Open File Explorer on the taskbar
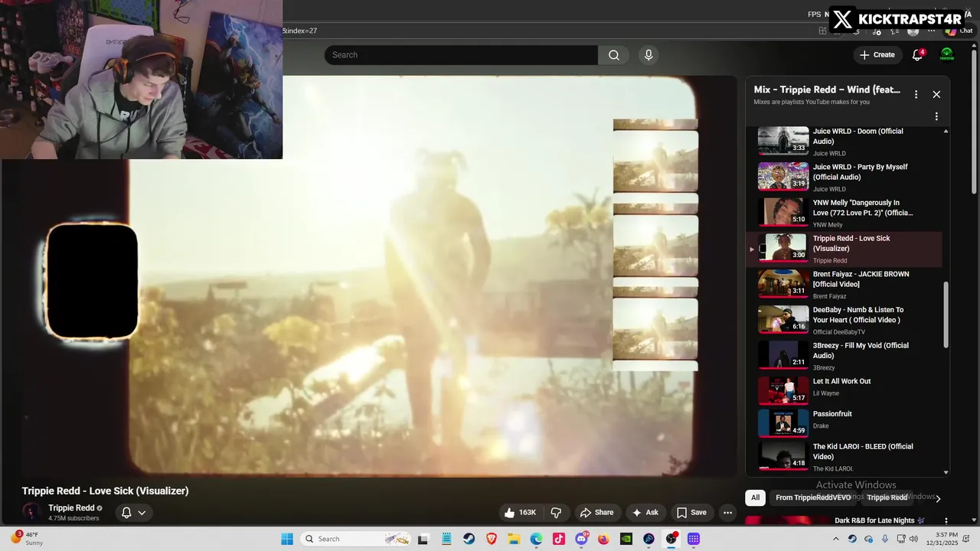The width and height of the screenshot is (980, 551). pos(514,539)
